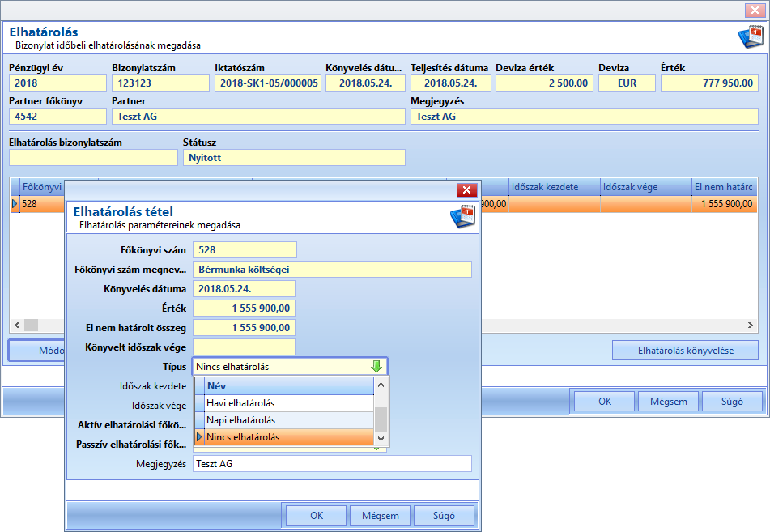Click the Név column header in dropdown

click(x=290, y=386)
